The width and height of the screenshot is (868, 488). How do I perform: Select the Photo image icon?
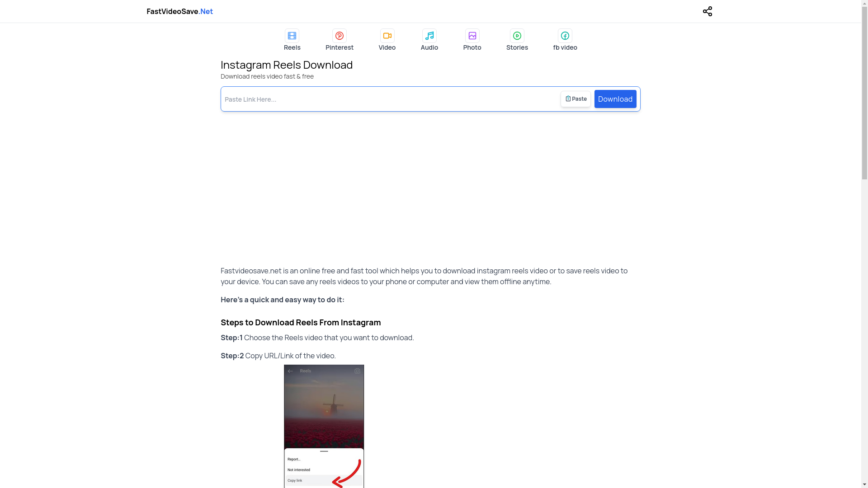point(472,36)
